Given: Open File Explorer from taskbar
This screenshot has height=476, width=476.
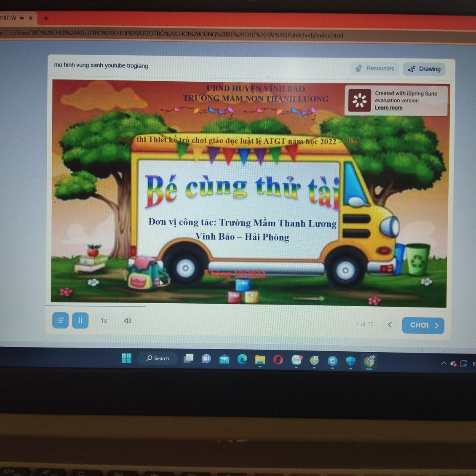Looking at the screenshot, I should (x=260, y=360).
